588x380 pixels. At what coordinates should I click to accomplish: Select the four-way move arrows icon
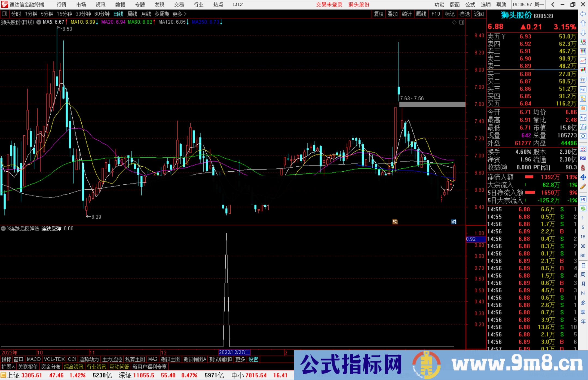tap(583, 177)
